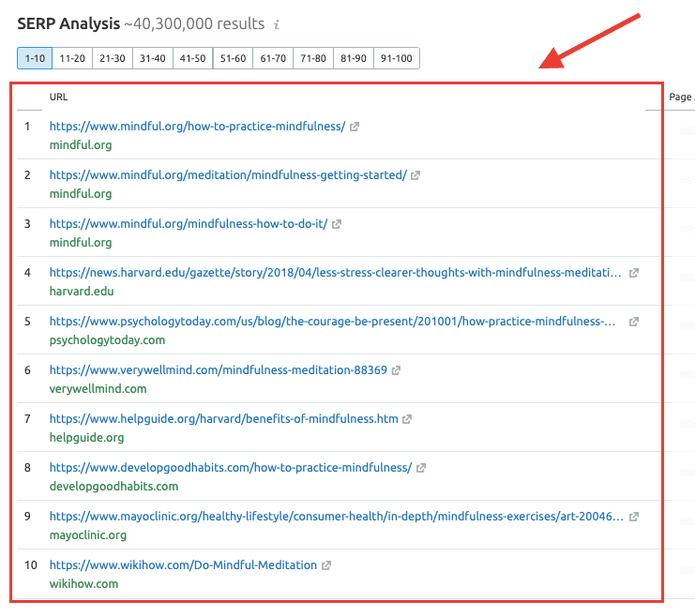Click the developgoodhabits.com domain link

tap(113, 487)
